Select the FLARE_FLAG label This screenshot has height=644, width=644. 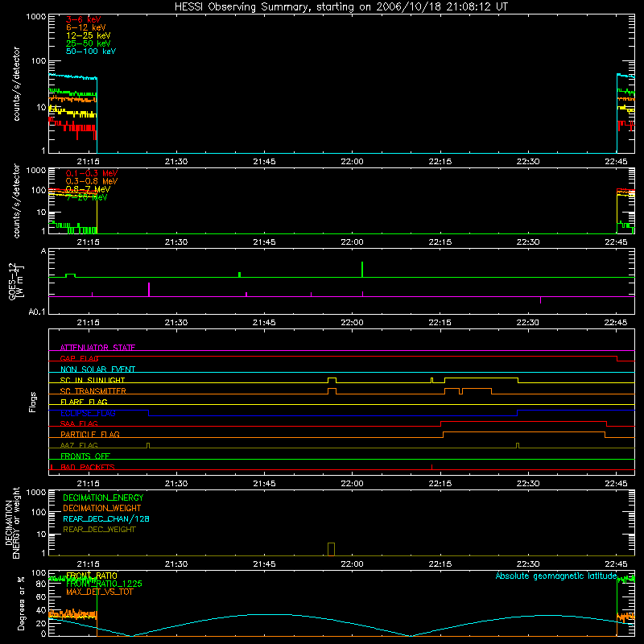(x=84, y=402)
